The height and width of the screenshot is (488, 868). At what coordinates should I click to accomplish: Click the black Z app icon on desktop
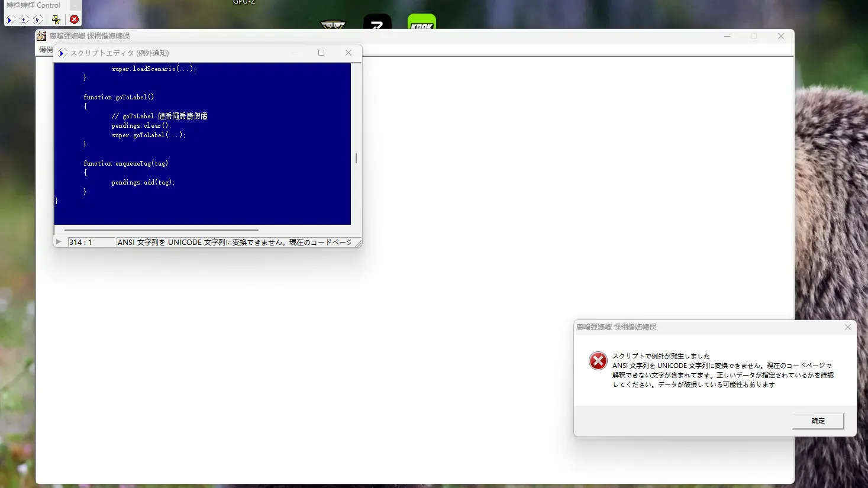coord(377,22)
